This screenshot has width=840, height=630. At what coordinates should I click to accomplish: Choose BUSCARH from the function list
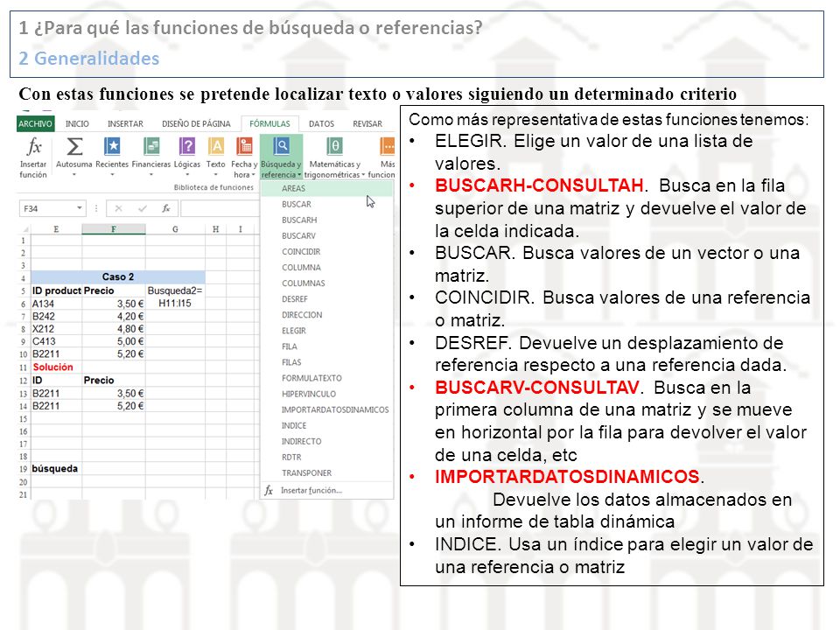326,220
